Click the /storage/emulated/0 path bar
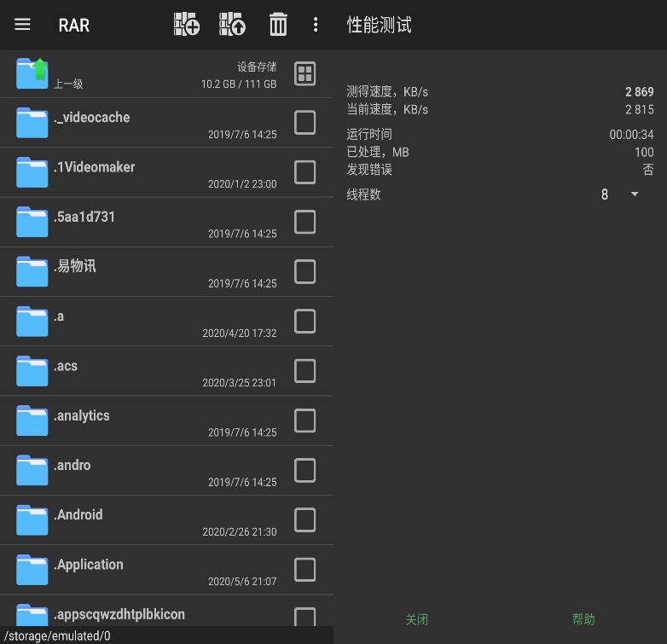This screenshot has height=644, width=667. click(167, 635)
